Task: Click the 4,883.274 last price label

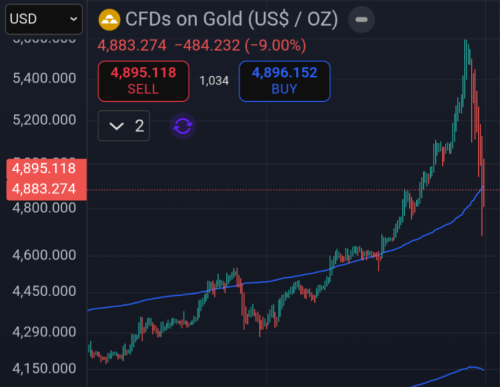Action: point(46,189)
